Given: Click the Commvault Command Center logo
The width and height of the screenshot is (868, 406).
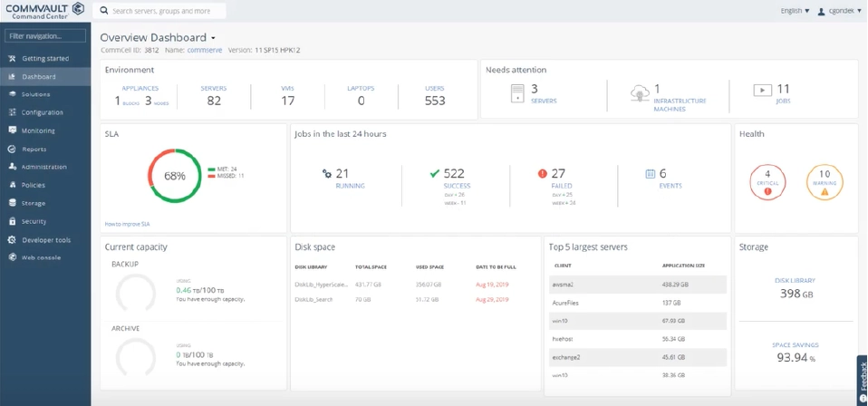Looking at the screenshot, I should pos(45,10).
